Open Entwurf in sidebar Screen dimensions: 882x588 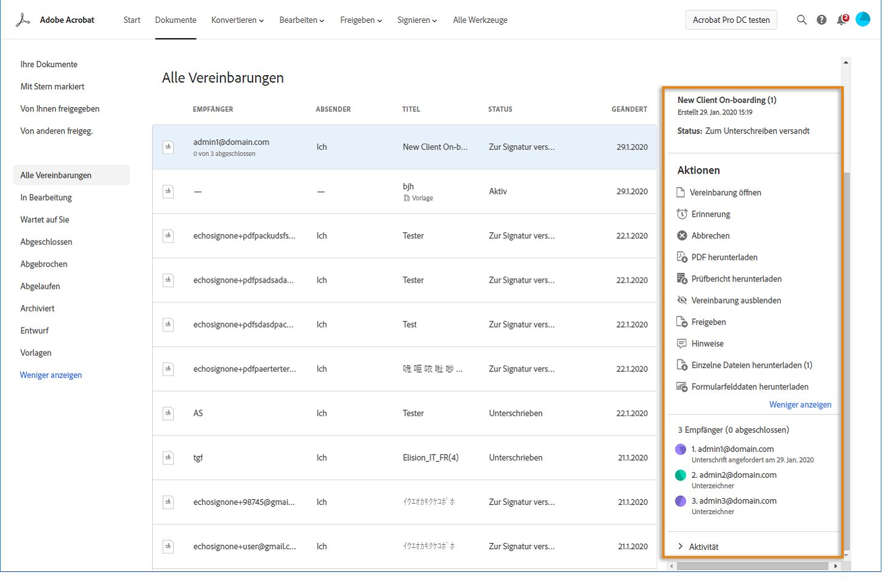coord(34,330)
